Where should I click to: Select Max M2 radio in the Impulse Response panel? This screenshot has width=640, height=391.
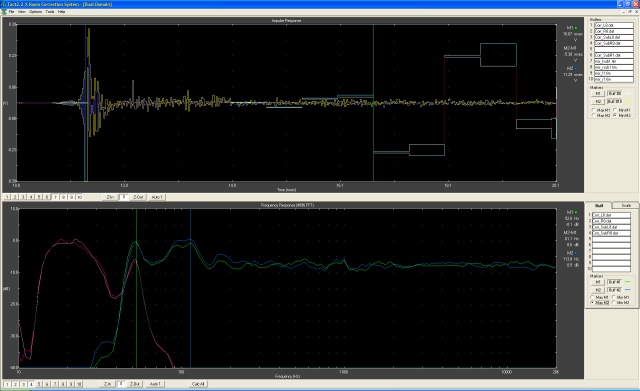(601, 116)
